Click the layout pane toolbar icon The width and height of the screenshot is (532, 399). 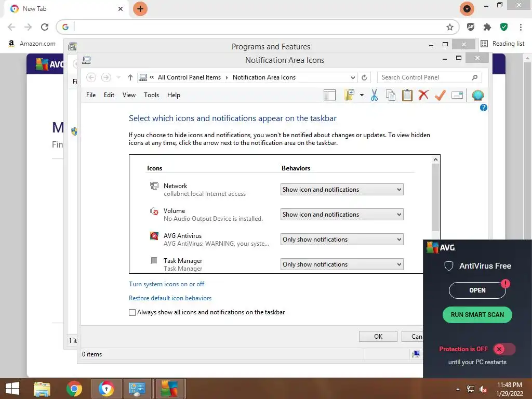click(x=329, y=96)
